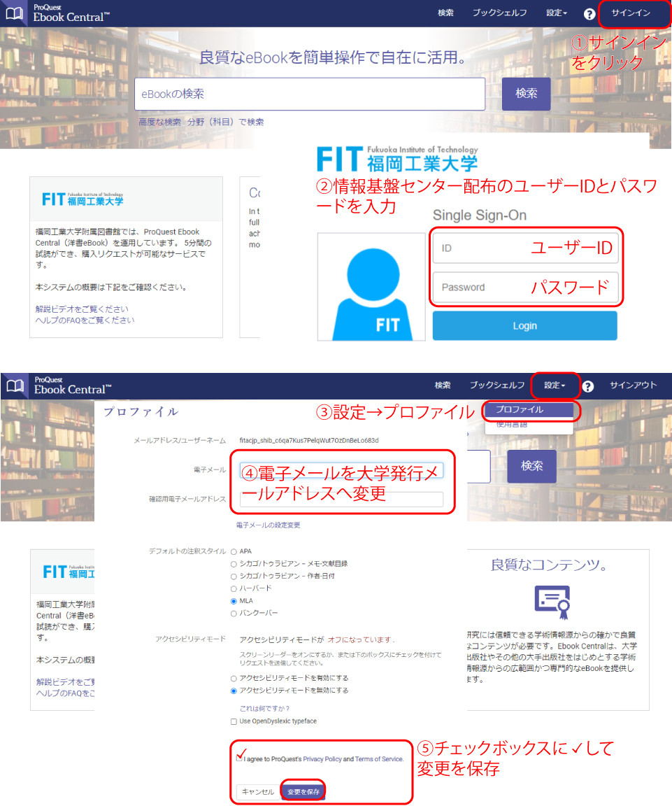Click the サインイン button at top right
672x806 pixels.
631,13
